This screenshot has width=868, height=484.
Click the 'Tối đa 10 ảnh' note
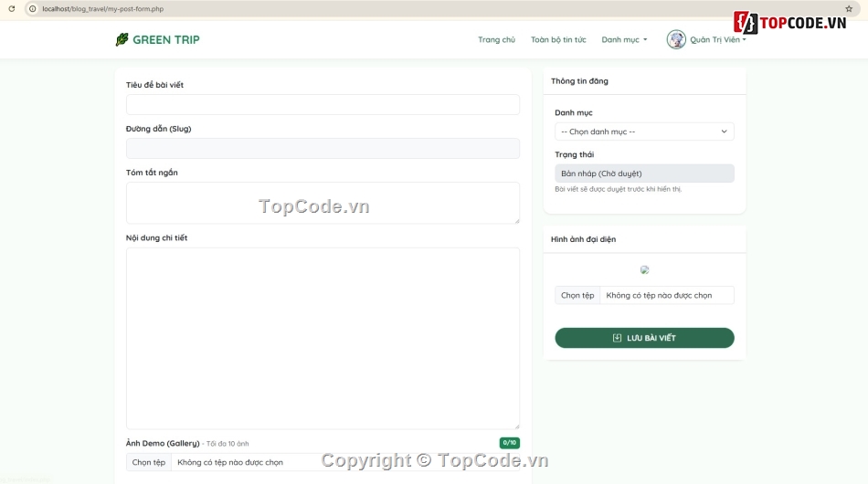[228, 444]
